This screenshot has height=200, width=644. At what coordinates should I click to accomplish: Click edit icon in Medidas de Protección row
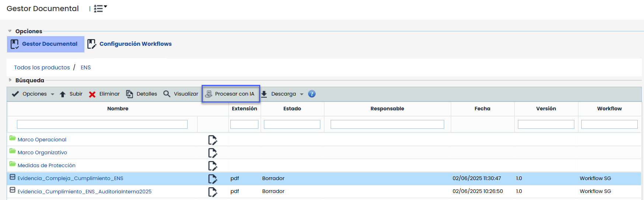coord(212,166)
